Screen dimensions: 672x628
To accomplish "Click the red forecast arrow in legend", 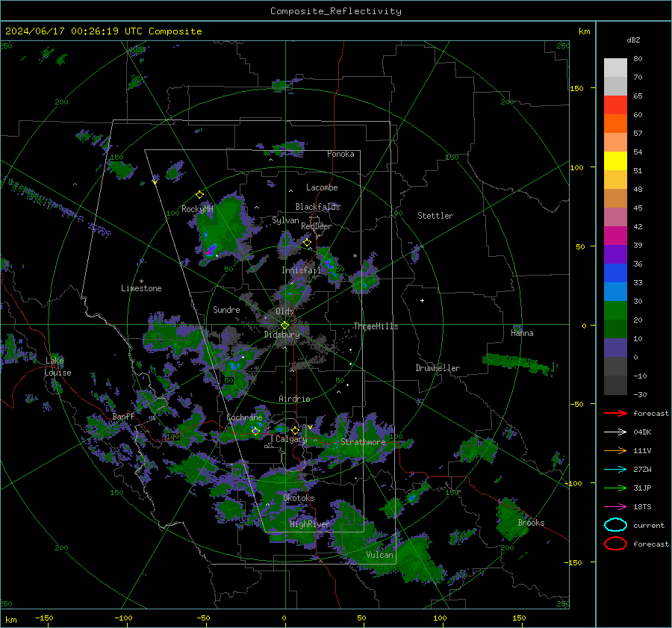I will tap(615, 413).
